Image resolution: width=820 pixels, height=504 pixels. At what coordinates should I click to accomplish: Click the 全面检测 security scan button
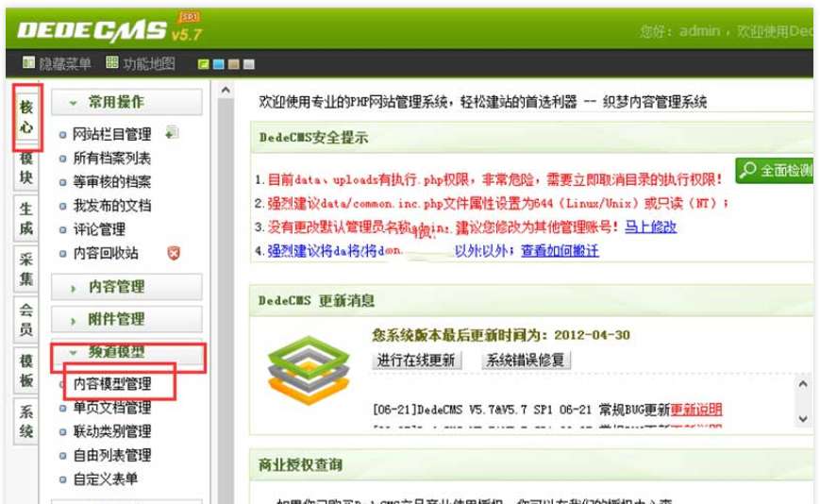pos(775,171)
